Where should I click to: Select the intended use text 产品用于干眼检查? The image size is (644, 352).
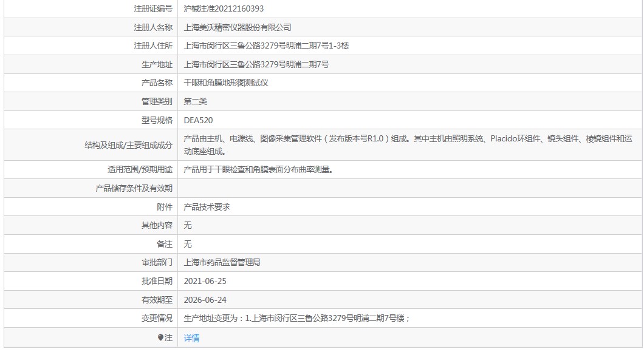258,169
